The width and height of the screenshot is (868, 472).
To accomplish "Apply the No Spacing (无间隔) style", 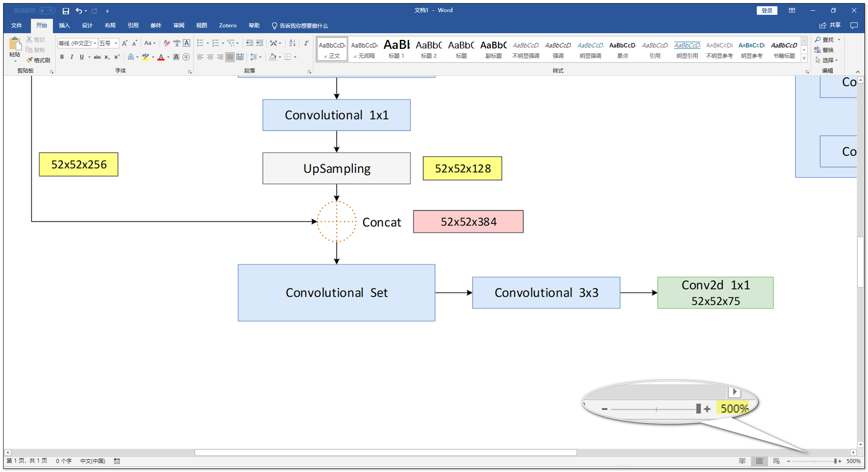I will (365, 49).
